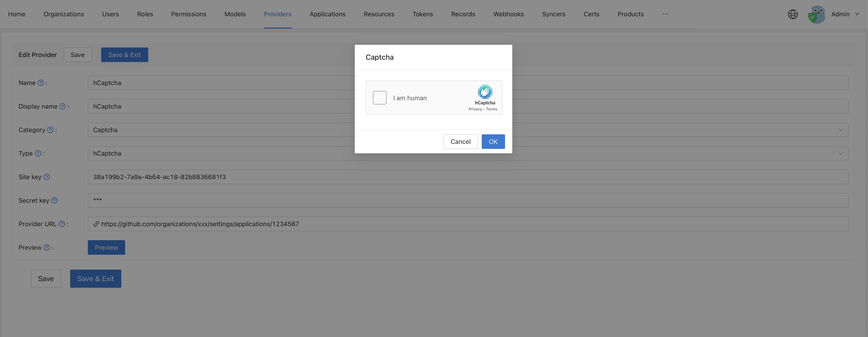Image resolution: width=868 pixels, height=337 pixels.
Task: Click the link icon in Provider URL field
Action: [96, 223]
